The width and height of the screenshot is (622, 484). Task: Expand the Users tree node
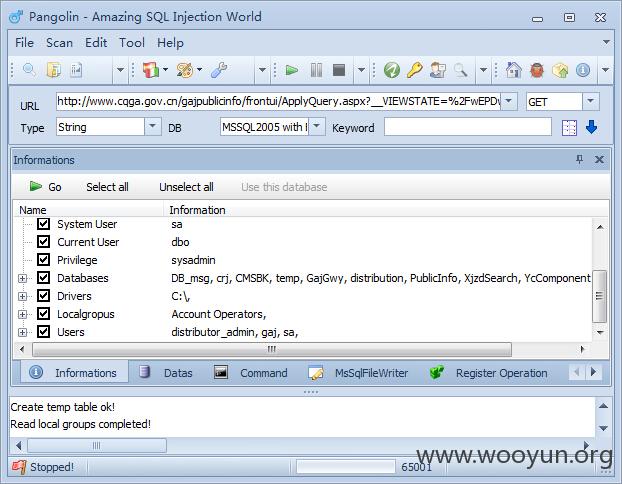pos(23,332)
